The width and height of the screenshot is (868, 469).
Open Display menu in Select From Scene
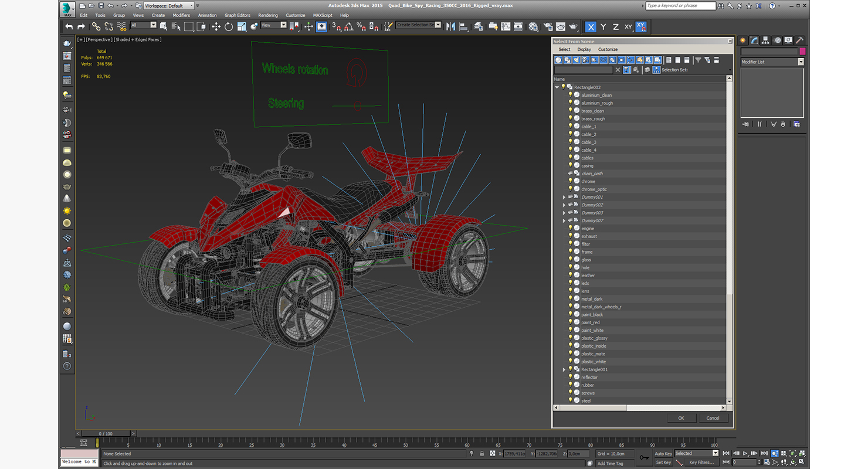(x=584, y=50)
